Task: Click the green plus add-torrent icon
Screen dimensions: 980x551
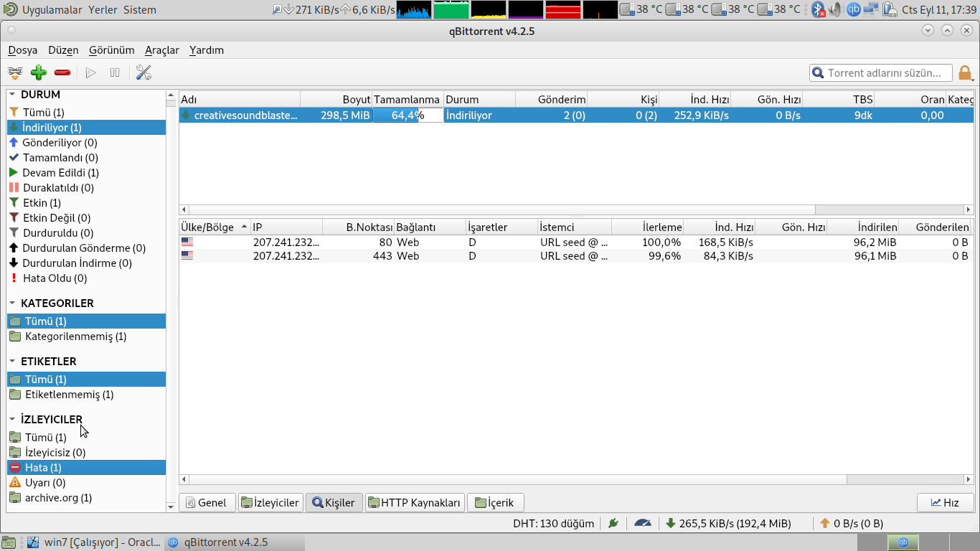Action: (x=39, y=72)
